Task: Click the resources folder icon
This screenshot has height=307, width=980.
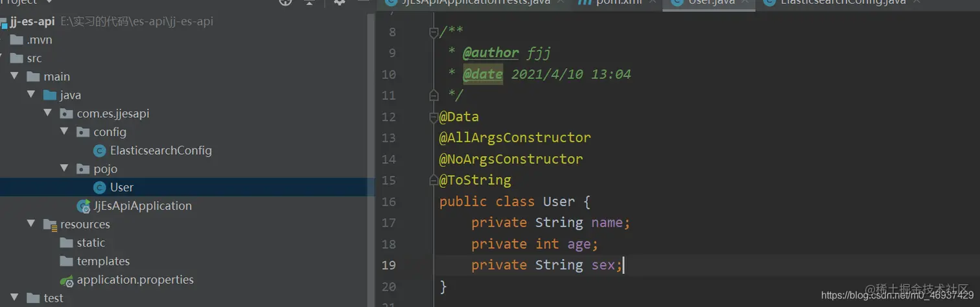Action: pyautogui.click(x=50, y=225)
